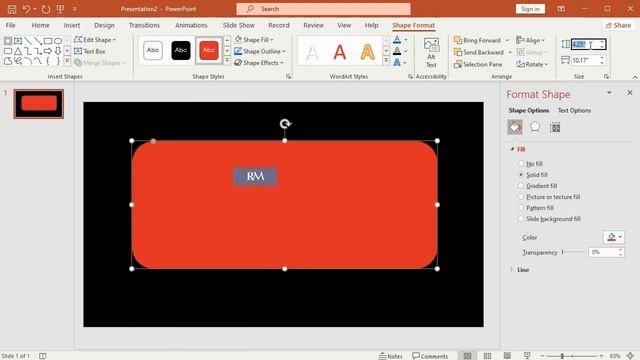Screen dimensions: 640x360
Task: Open the Edit Shape dropdown
Action: [x=95, y=40]
